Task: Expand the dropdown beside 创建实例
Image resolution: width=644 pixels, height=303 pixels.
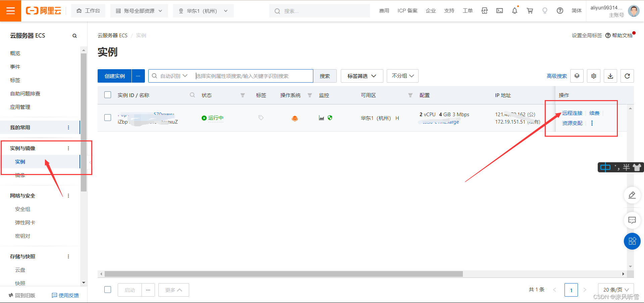Action: [x=138, y=76]
